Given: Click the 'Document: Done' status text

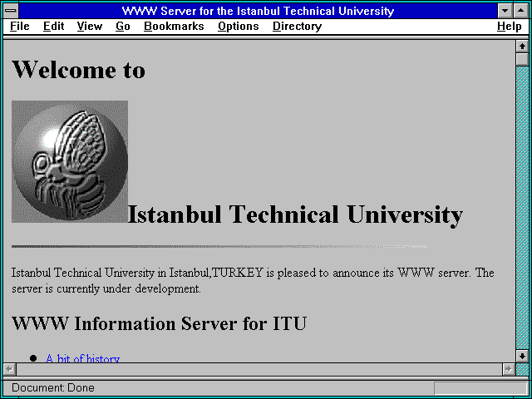Looking at the screenshot, I should coord(53,387).
